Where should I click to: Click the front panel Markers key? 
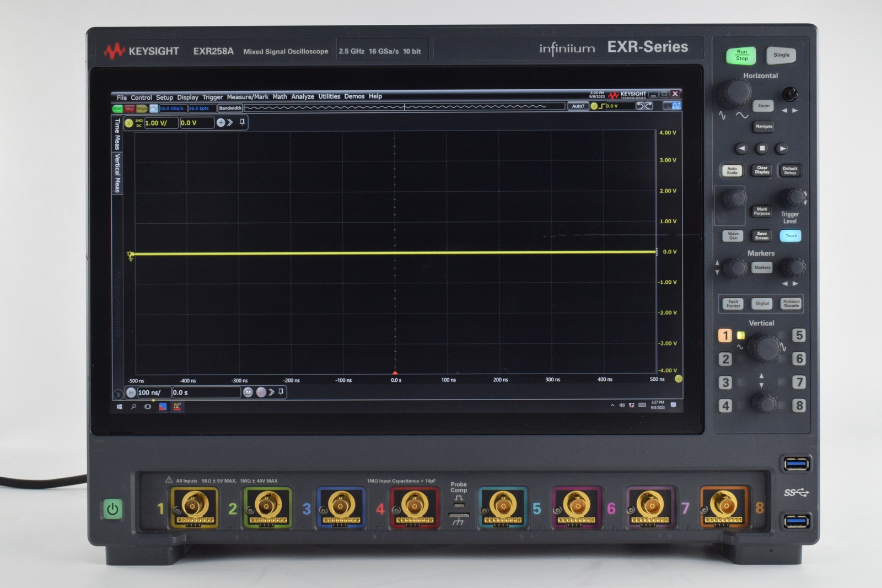[762, 268]
